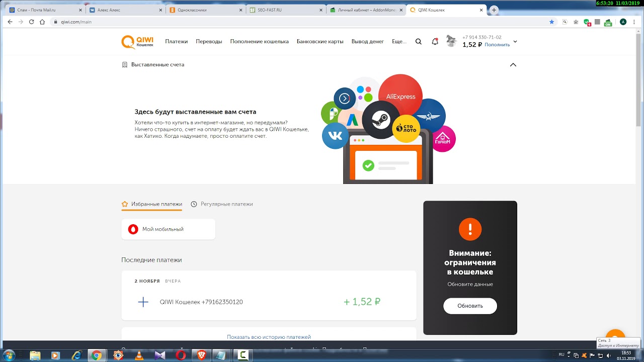
Task: Open the Еще... navigation dropdown
Action: (399, 42)
